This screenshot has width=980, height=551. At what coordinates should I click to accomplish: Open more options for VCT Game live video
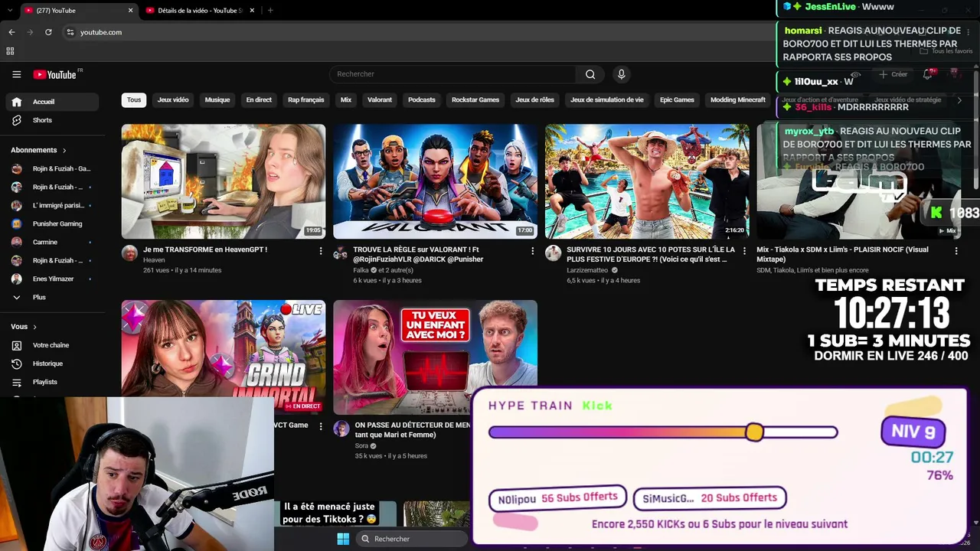coord(321,426)
